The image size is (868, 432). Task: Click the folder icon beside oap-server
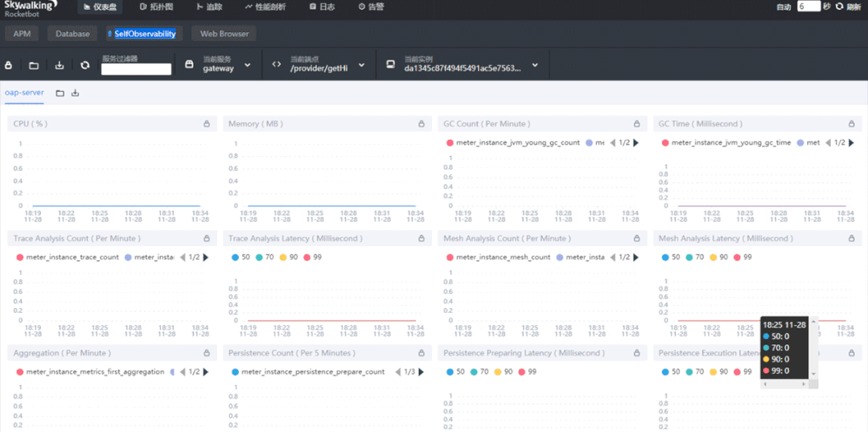click(60, 93)
